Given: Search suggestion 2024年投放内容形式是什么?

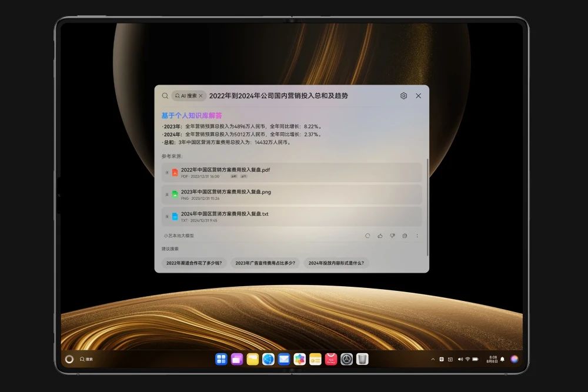Looking at the screenshot, I should [x=336, y=263].
